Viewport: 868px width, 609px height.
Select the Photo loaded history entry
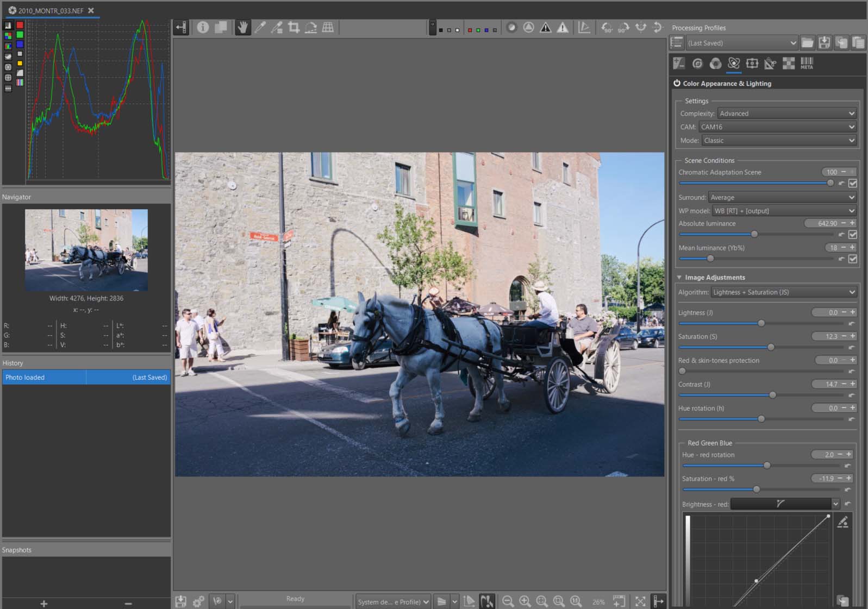pyautogui.click(x=43, y=377)
